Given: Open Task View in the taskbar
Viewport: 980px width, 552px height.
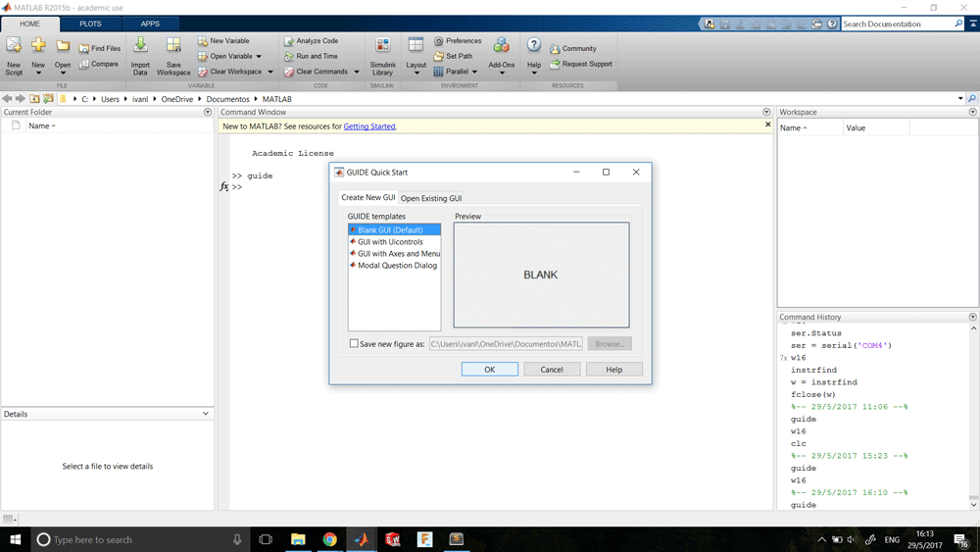Looking at the screenshot, I should pos(266,539).
